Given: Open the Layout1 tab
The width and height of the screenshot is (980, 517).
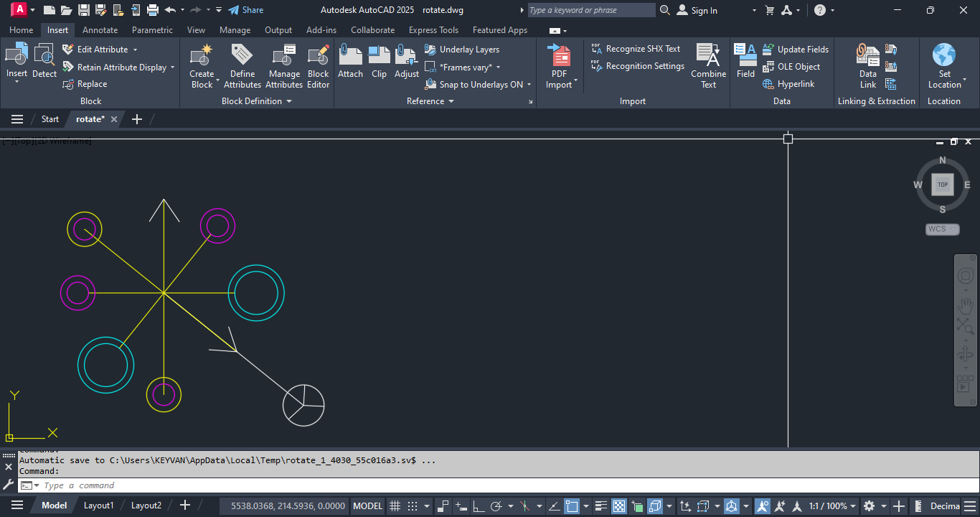Looking at the screenshot, I should (98, 506).
